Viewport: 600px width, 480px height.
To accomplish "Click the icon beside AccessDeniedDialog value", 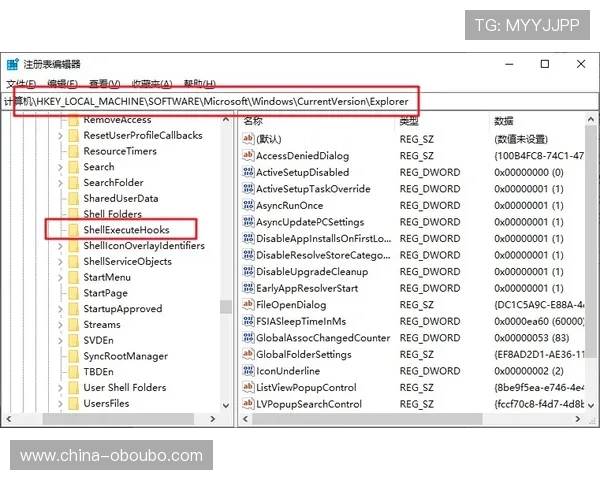I will [248, 156].
